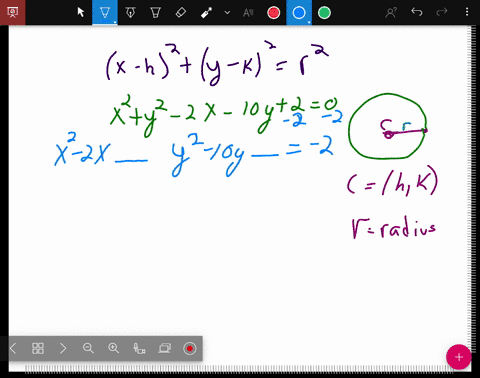Redo the last undone stroke
Screen dimensions: 480x378
(x=442, y=12)
